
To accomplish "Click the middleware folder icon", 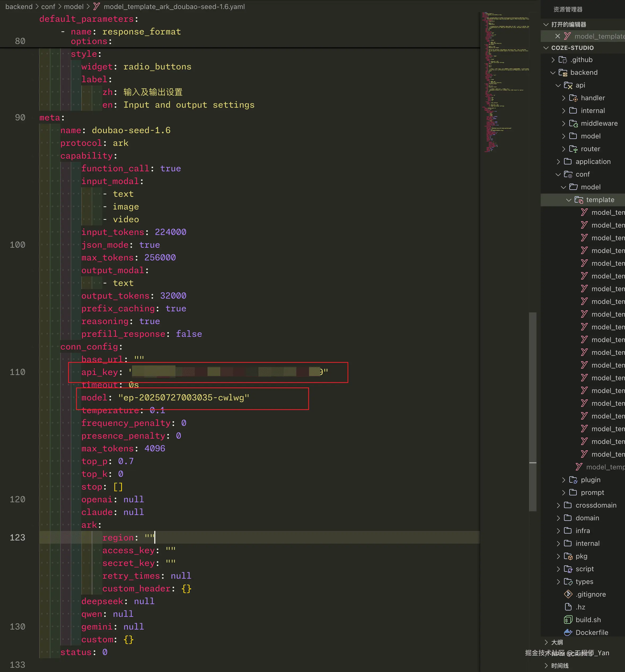I will point(573,123).
